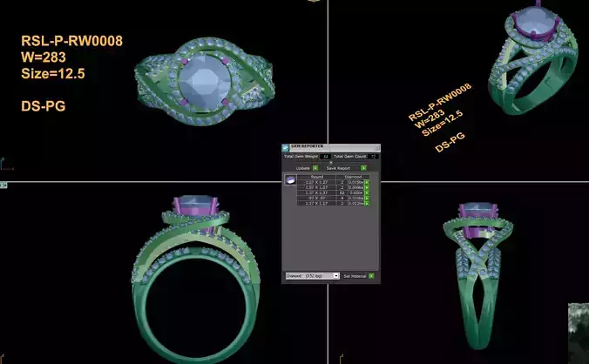Viewport: 589px width, 364px height.
Task: Click the green Save Report icon
Action: 363,168
